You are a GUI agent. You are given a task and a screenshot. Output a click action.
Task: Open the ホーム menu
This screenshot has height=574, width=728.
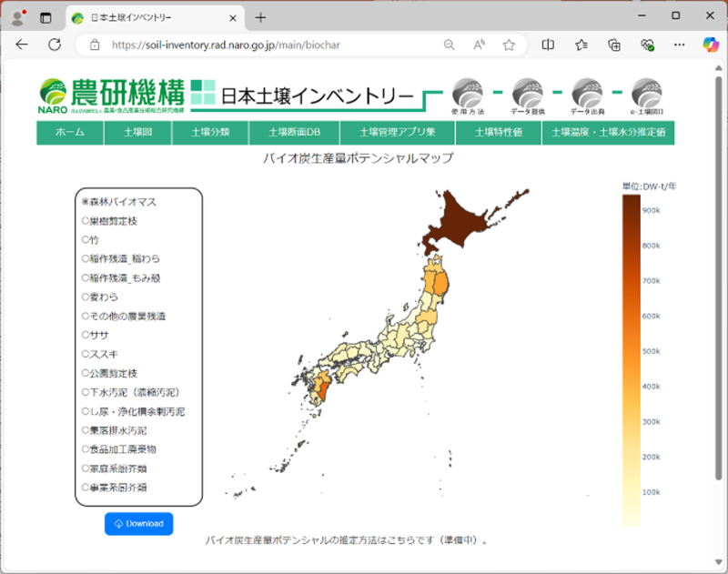(x=70, y=133)
